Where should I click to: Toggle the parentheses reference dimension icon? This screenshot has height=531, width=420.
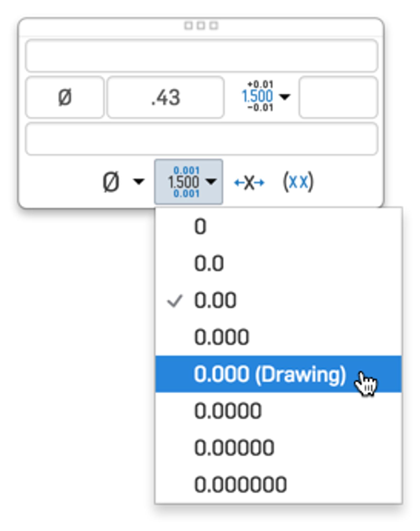pyautogui.click(x=298, y=182)
